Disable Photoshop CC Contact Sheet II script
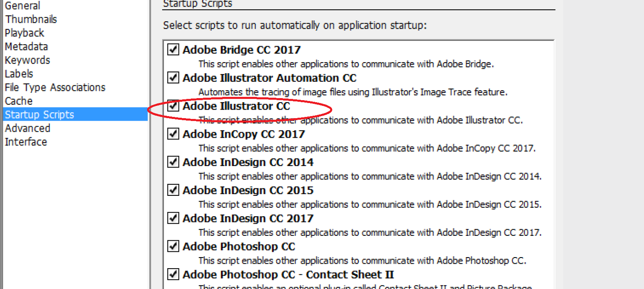Screen dimensions: 644x289 [x=173, y=274]
